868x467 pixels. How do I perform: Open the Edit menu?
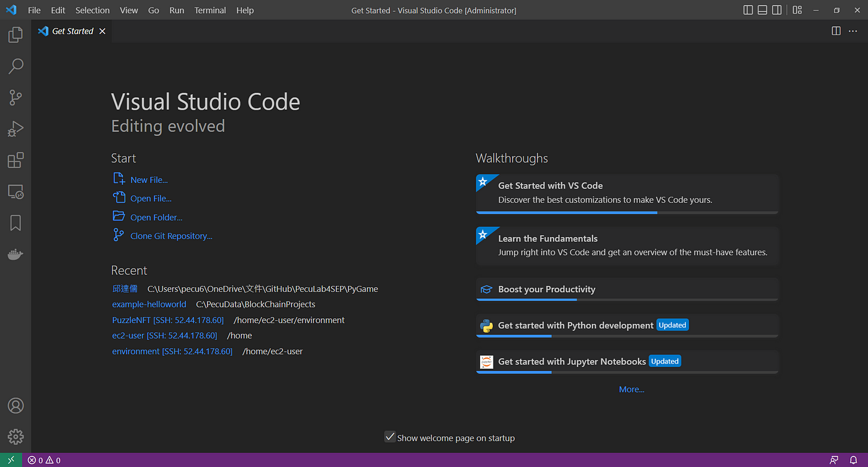(58, 11)
